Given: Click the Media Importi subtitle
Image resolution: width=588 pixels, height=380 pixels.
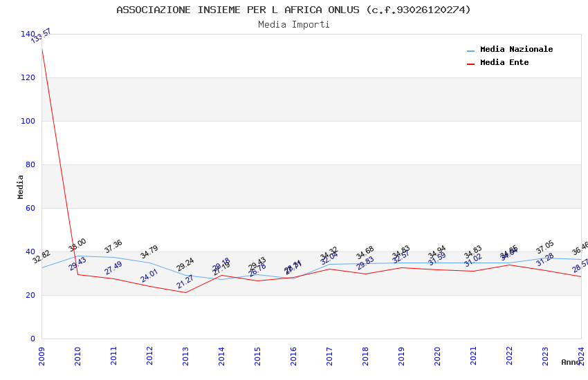Looking at the screenshot, I should click(293, 25).
